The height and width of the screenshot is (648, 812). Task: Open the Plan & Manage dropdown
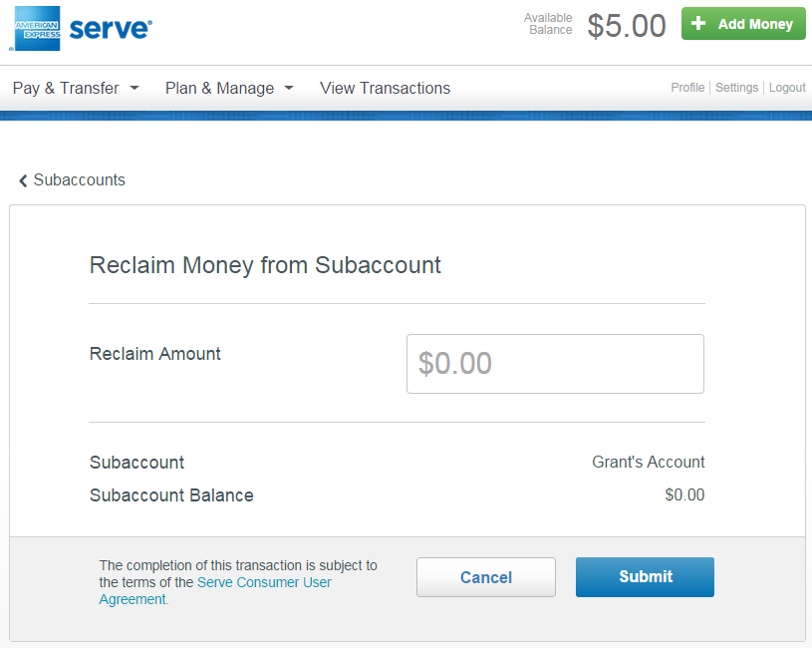pyautogui.click(x=221, y=88)
